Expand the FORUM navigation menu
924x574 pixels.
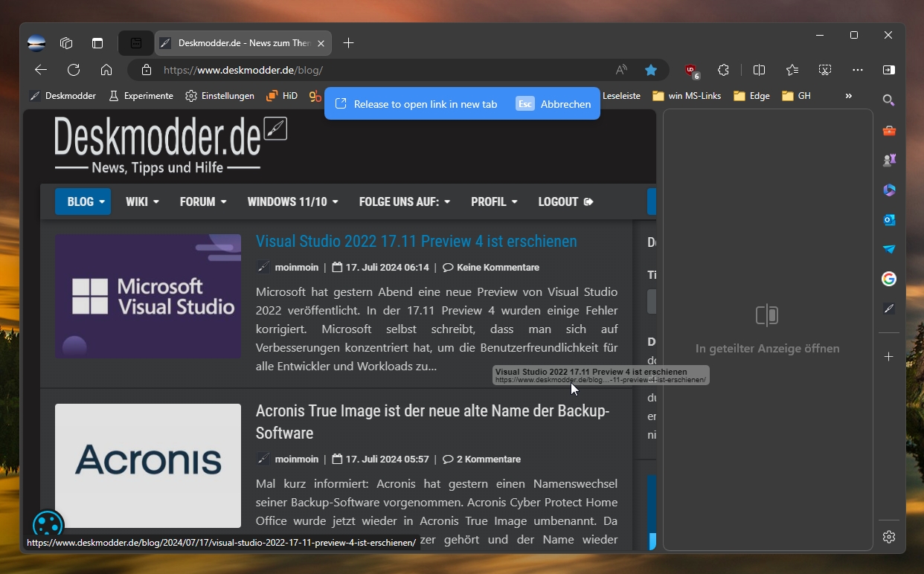pyautogui.click(x=203, y=201)
